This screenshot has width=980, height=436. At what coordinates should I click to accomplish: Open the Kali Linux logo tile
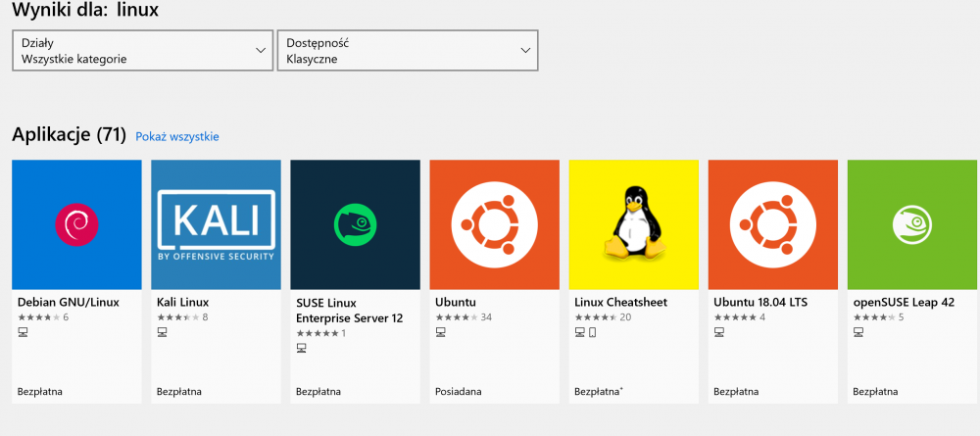[217, 225]
